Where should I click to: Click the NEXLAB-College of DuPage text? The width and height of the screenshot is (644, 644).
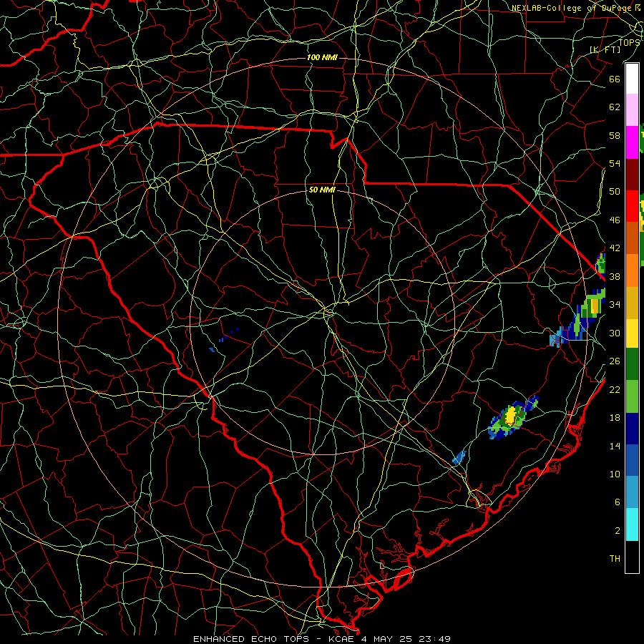[572, 8]
